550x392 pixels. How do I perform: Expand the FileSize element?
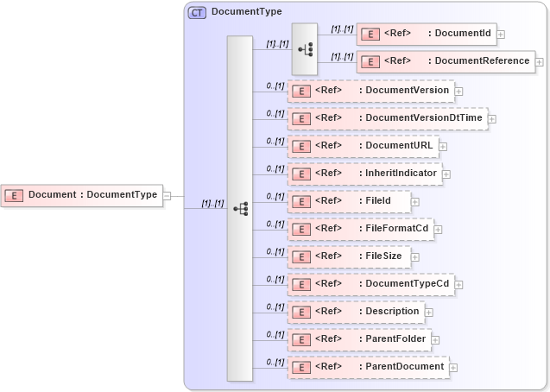[x=415, y=257]
